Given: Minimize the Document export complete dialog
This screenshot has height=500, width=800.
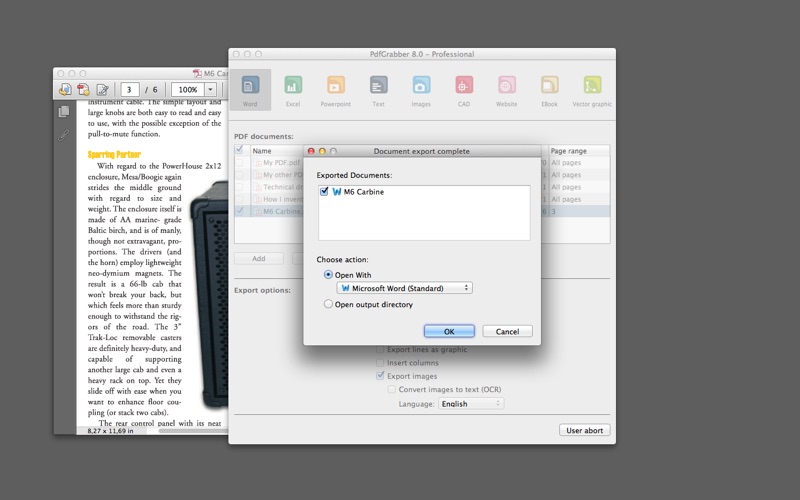Looking at the screenshot, I should (322, 151).
